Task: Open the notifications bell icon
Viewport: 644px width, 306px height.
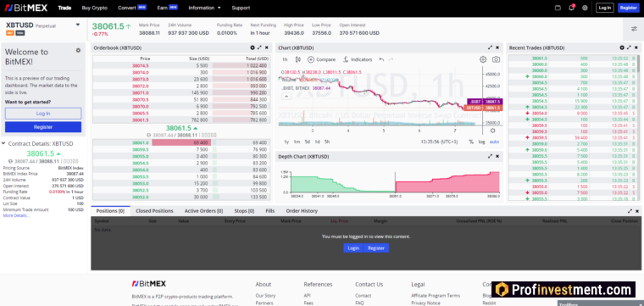Action: tap(571, 8)
